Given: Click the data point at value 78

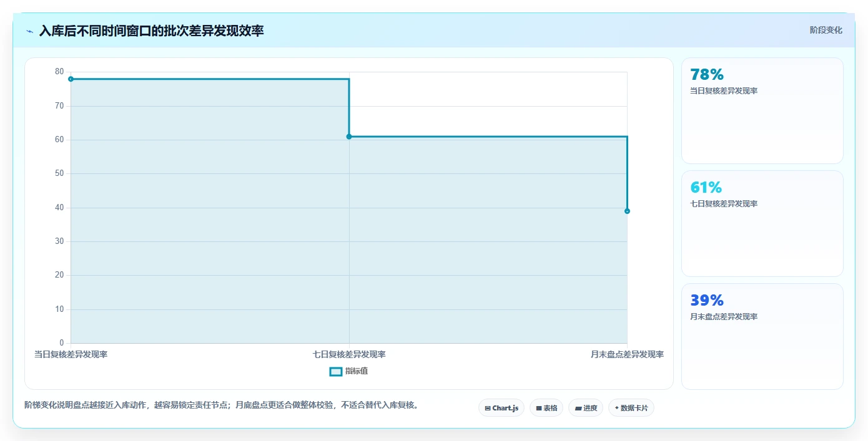Looking at the screenshot, I should coord(71,79).
